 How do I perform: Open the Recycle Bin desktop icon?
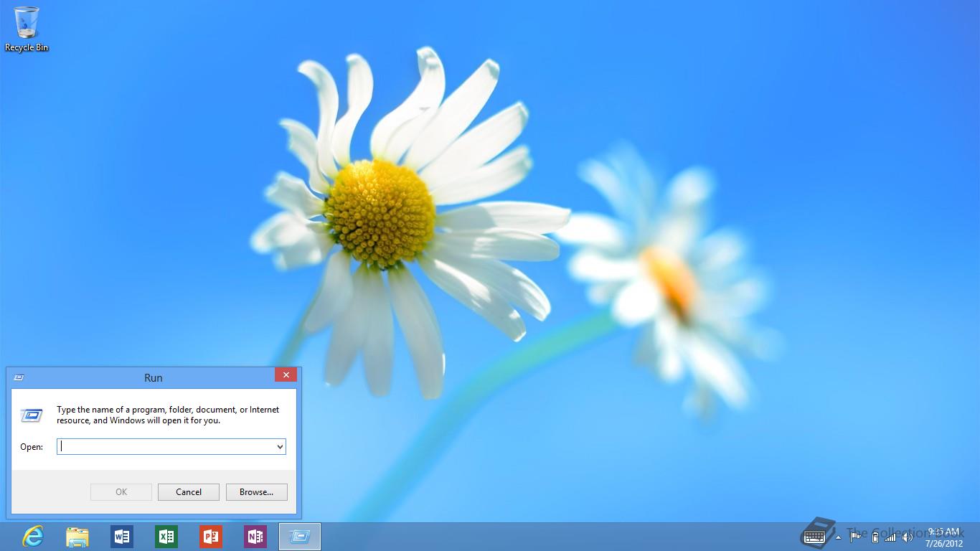click(27, 29)
